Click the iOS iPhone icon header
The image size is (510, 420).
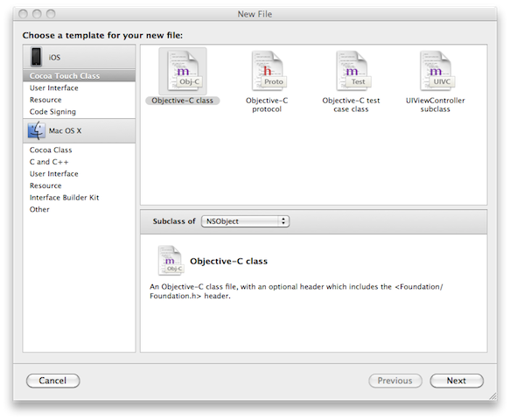[x=36, y=57]
